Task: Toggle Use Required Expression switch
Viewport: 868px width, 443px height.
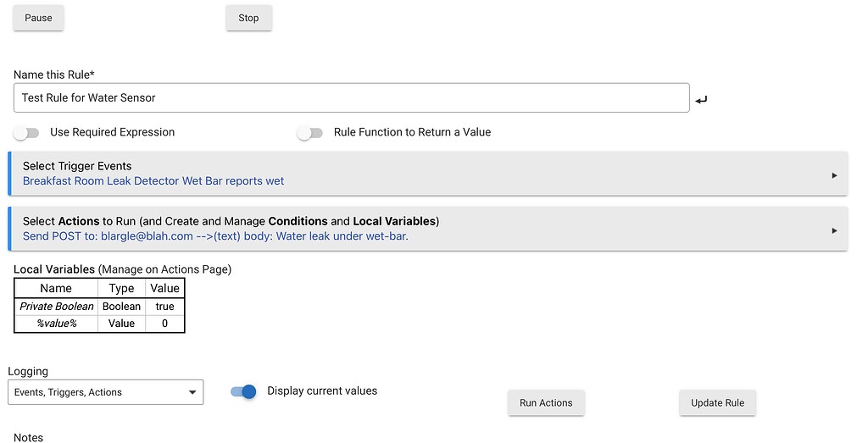Action: tap(26, 133)
